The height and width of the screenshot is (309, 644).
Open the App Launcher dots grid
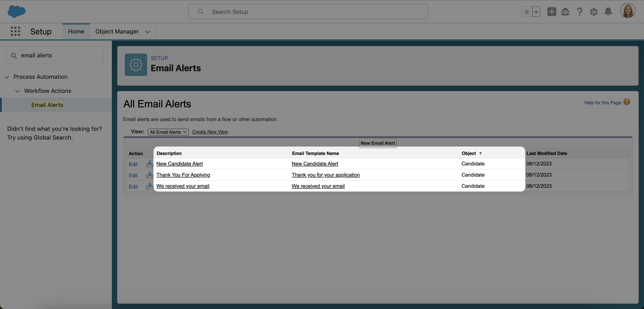pos(15,31)
